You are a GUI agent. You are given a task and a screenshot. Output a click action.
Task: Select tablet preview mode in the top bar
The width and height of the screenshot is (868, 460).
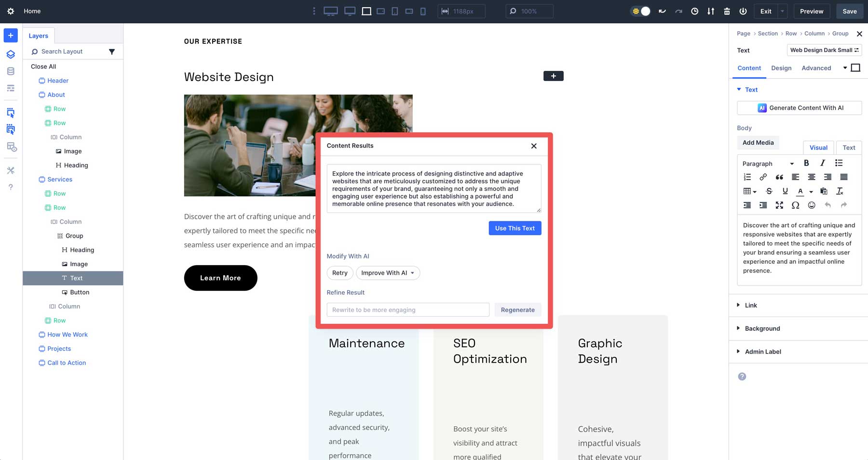(394, 11)
